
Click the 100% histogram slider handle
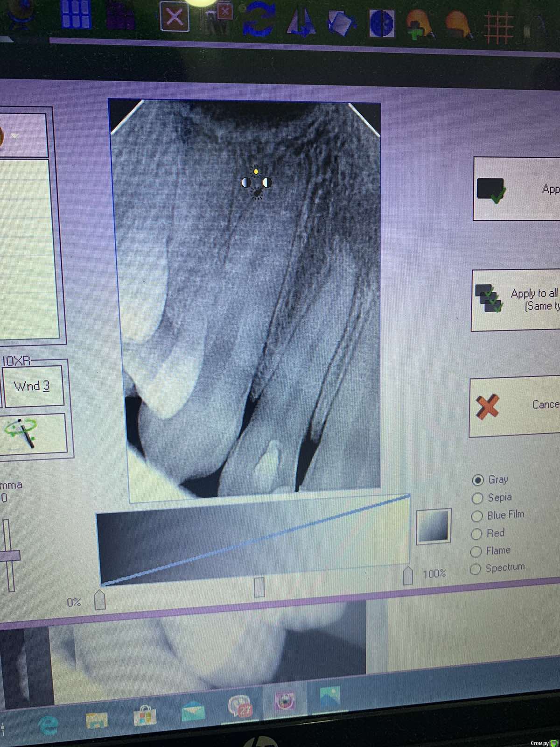click(408, 576)
